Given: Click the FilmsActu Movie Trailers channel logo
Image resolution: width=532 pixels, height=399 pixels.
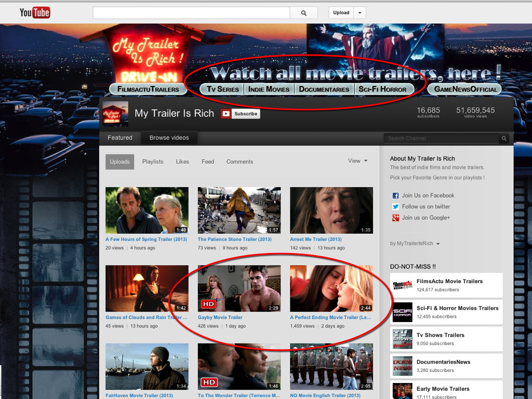Looking at the screenshot, I should tap(403, 285).
